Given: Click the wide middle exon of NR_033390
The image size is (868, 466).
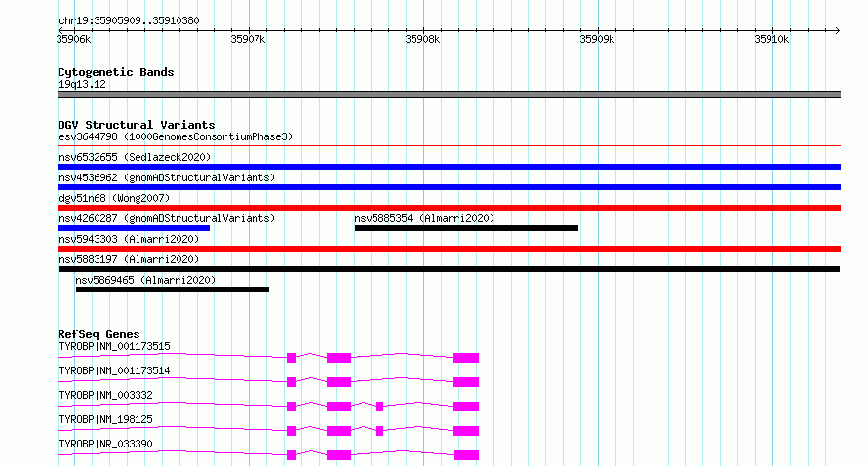Looking at the screenshot, I should 338,455.
